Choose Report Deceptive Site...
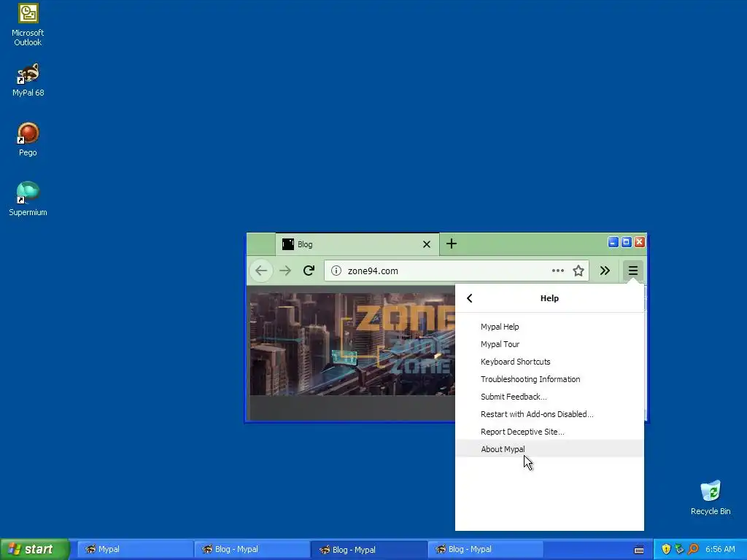Image resolution: width=747 pixels, height=560 pixels. click(x=549, y=432)
